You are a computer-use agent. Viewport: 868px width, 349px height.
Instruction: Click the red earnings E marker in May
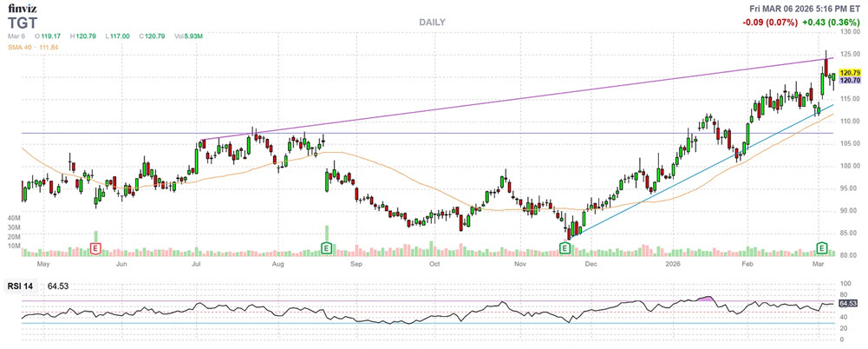(x=95, y=247)
